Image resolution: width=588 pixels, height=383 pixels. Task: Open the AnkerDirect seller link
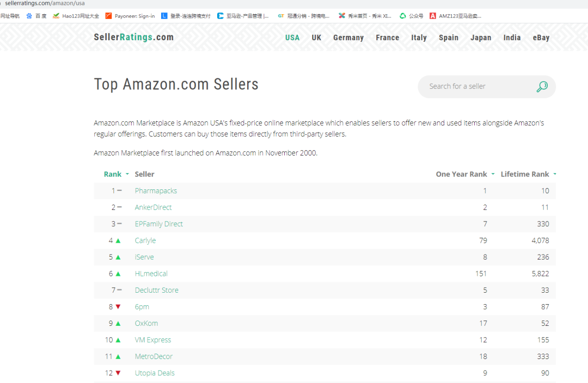coord(153,207)
